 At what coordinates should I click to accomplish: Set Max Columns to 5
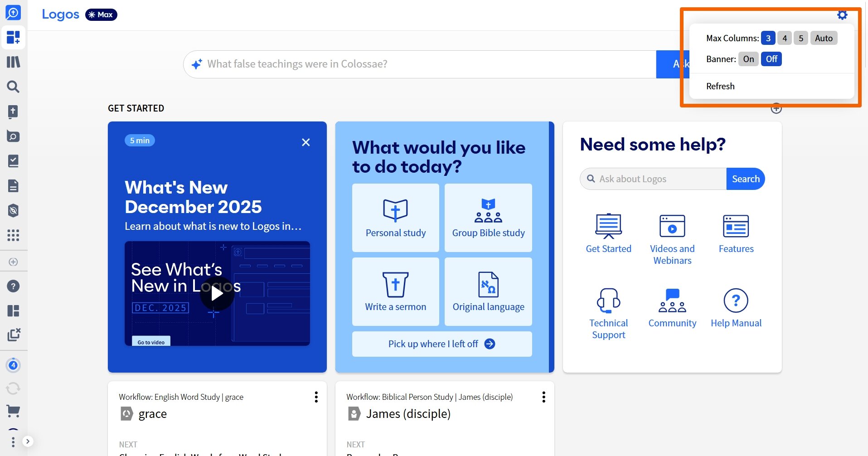[801, 38]
